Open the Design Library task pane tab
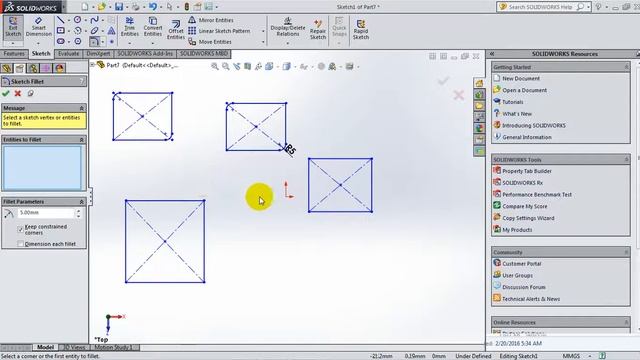Screen dimensions: 640x360 click(x=479, y=95)
